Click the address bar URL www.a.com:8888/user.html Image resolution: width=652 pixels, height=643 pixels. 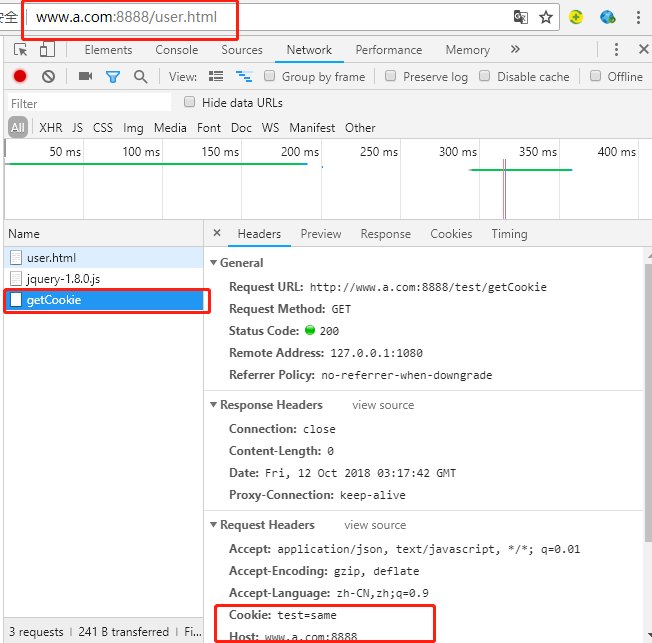pos(126,17)
